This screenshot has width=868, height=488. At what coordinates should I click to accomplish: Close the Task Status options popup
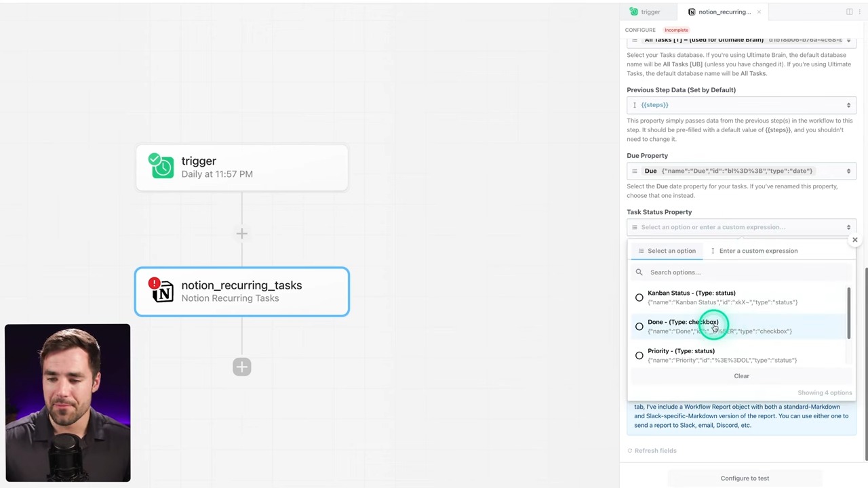coord(854,240)
